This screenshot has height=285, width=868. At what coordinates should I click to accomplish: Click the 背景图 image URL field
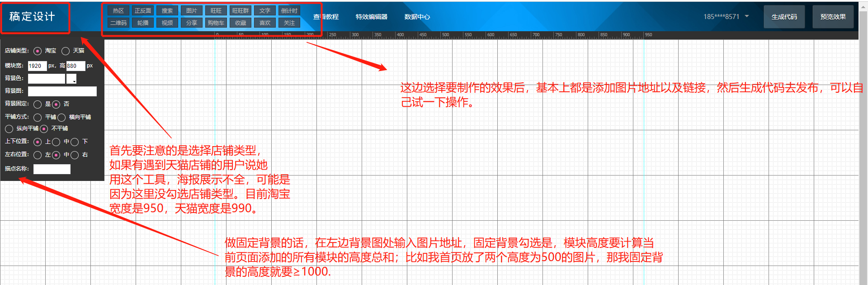(62, 91)
